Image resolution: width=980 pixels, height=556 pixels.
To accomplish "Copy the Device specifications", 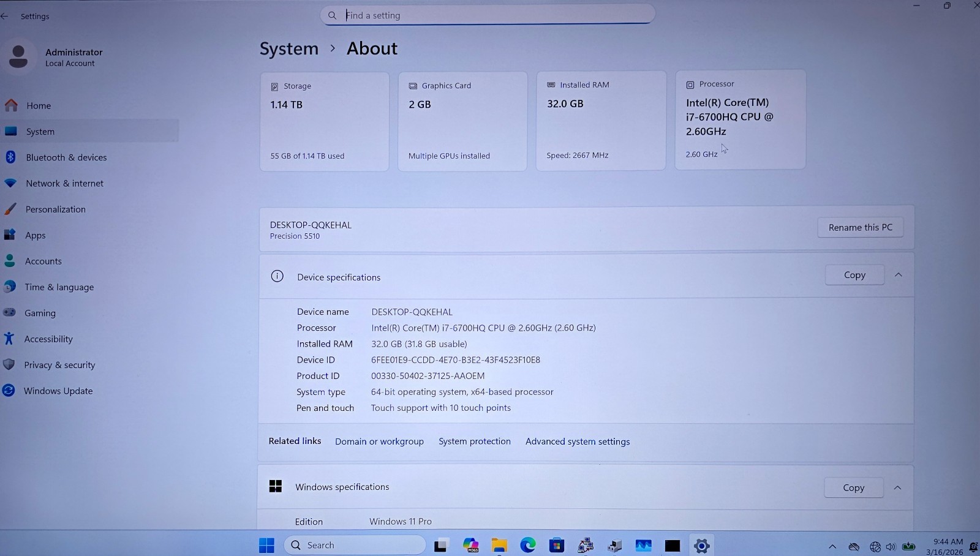I will pyautogui.click(x=854, y=275).
